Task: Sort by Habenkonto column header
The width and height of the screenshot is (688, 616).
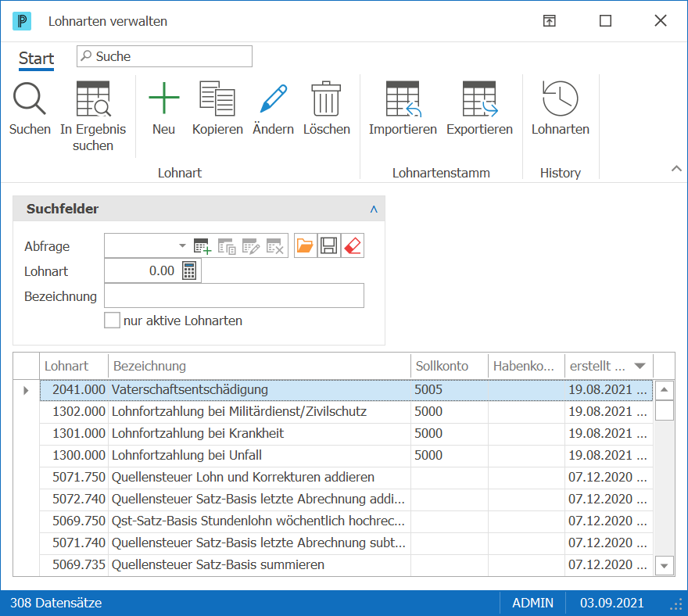Action: (x=526, y=366)
